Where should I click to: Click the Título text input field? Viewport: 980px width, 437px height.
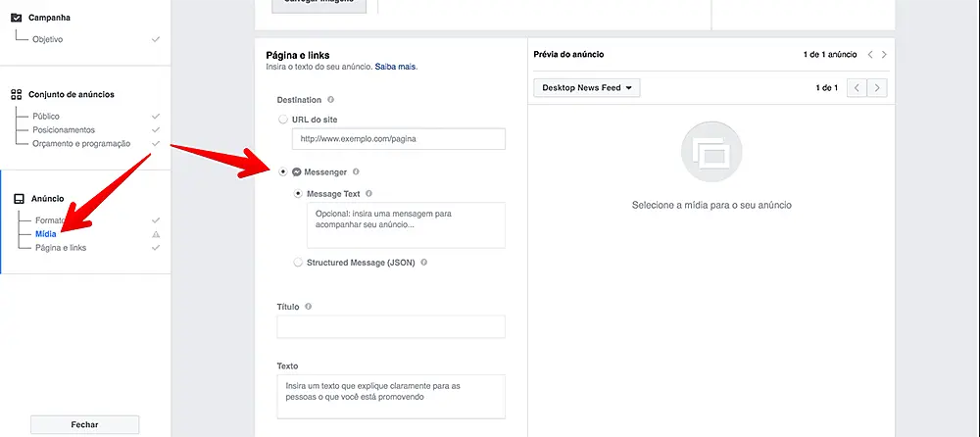391,327
